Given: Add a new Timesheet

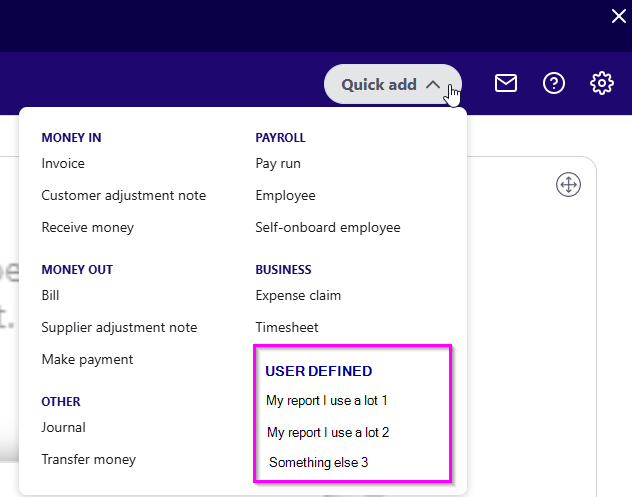Looking at the screenshot, I should pyautogui.click(x=287, y=327).
